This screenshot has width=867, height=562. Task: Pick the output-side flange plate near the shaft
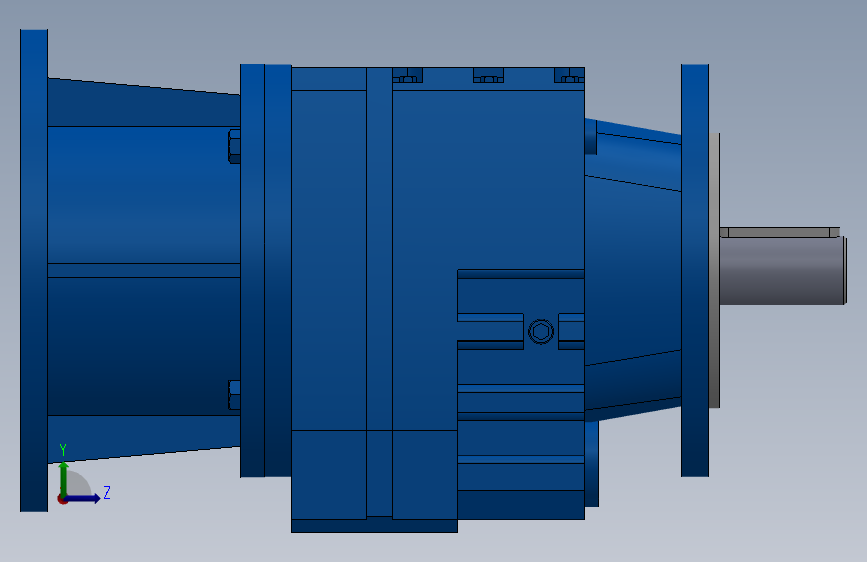pyautogui.click(x=695, y=270)
